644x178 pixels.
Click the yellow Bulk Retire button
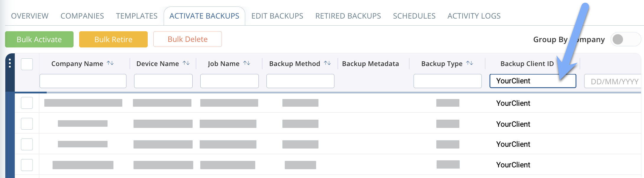pyautogui.click(x=113, y=39)
